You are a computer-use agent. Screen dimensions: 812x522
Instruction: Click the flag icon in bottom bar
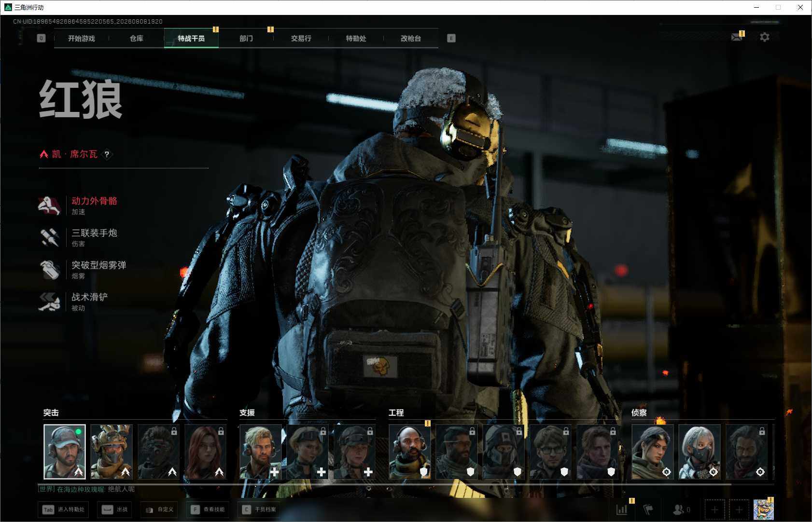pos(648,509)
